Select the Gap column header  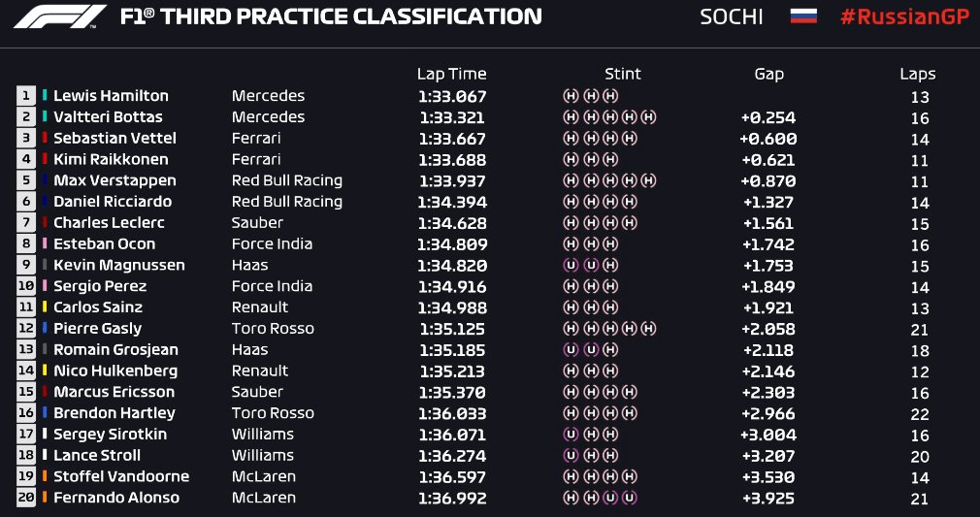coord(768,75)
